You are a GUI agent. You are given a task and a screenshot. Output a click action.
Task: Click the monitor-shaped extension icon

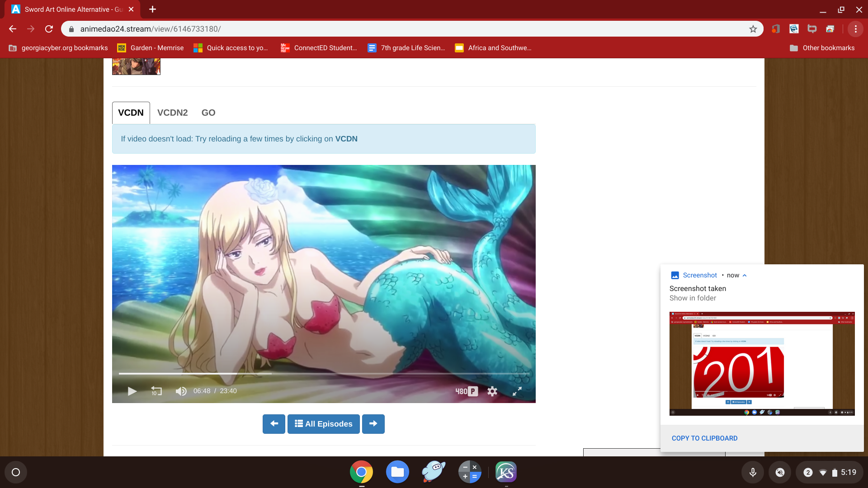point(812,29)
